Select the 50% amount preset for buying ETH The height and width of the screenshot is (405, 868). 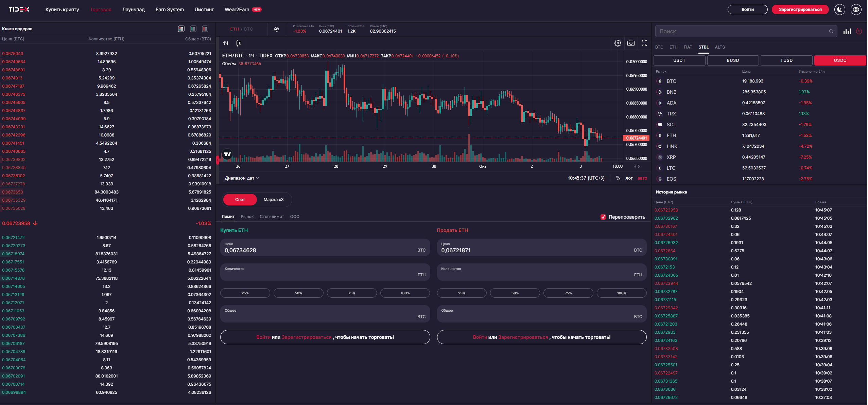click(x=298, y=293)
